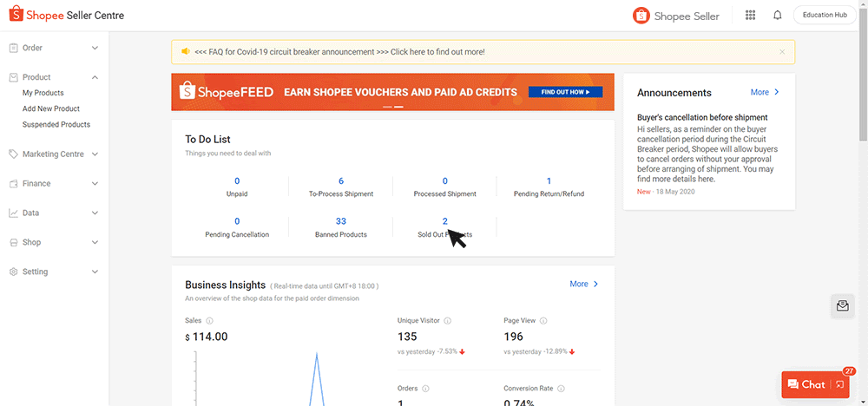Click FIND OUT HOW on ShopeeFEED banner
This screenshot has width=868, height=406.
(565, 92)
